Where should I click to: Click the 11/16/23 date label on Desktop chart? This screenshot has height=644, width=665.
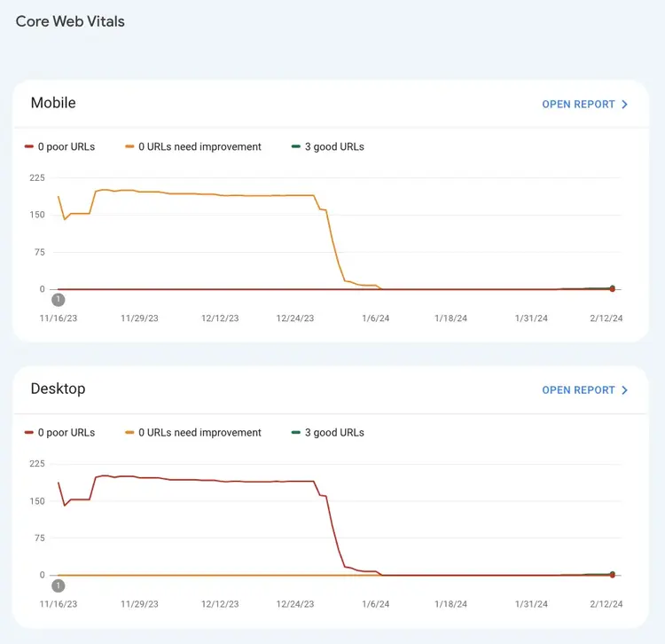[59, 604]
